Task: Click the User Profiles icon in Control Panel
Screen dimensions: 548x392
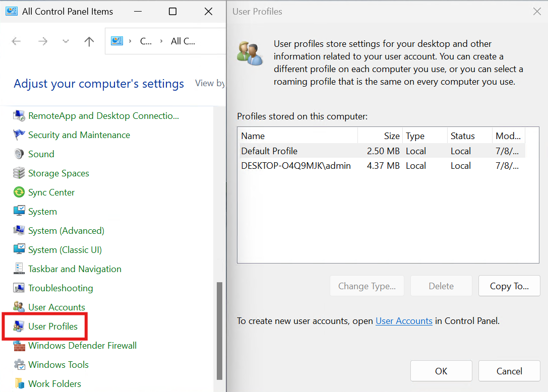Action: (x=19, y=326)
